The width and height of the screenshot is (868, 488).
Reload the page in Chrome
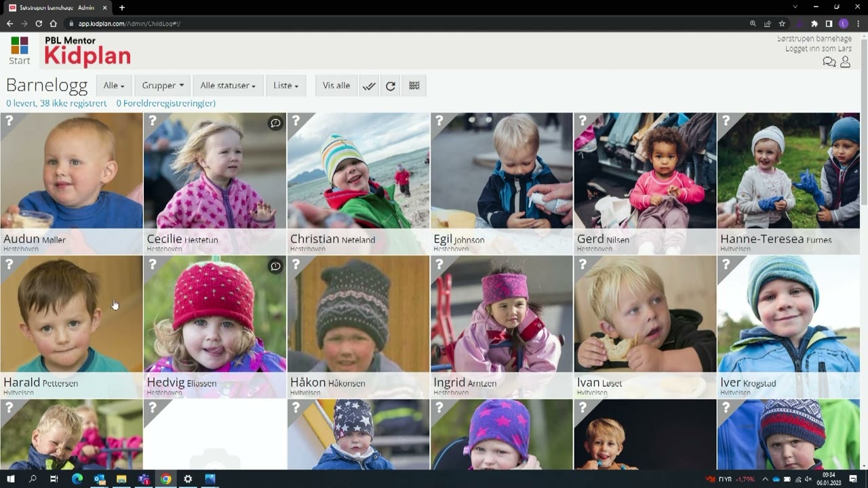[39, 24]
